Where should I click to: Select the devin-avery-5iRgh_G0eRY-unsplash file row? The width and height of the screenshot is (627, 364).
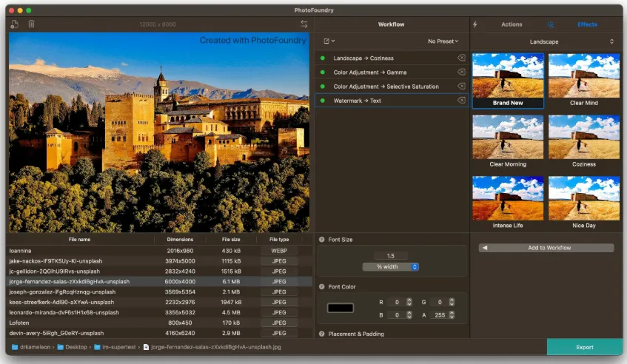point(158,333)
